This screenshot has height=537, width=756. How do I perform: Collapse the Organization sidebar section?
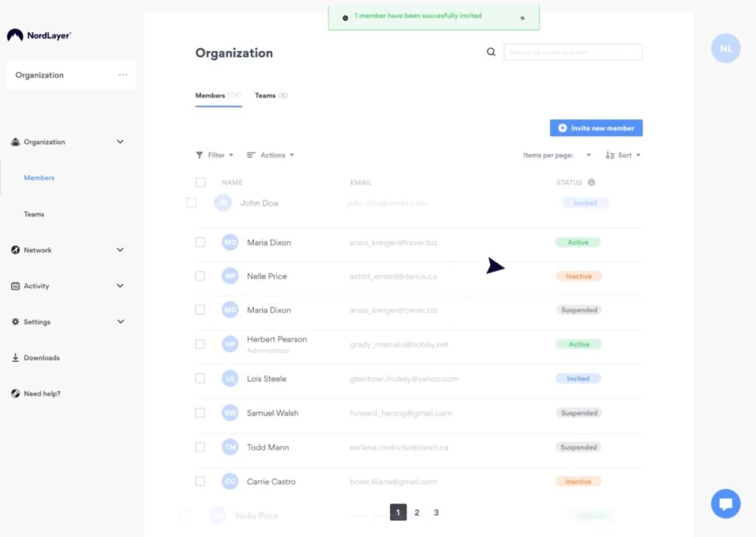pyautogui.click(x=120, y=142)
